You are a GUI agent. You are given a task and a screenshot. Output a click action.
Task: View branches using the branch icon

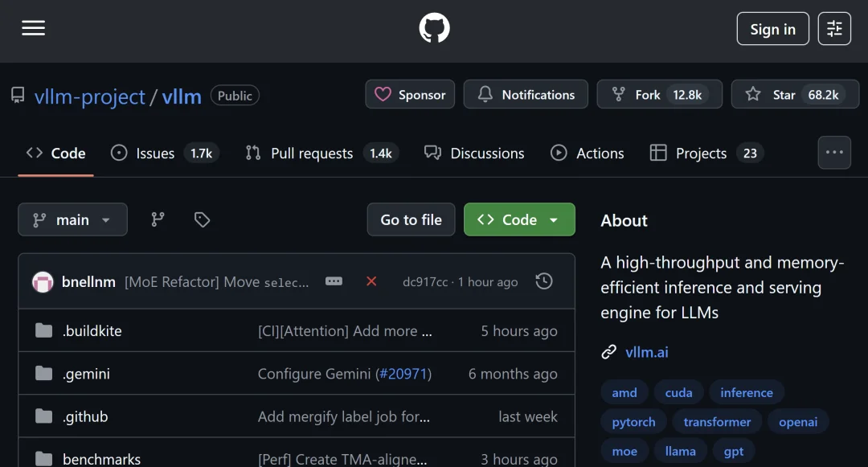[158, 219]
